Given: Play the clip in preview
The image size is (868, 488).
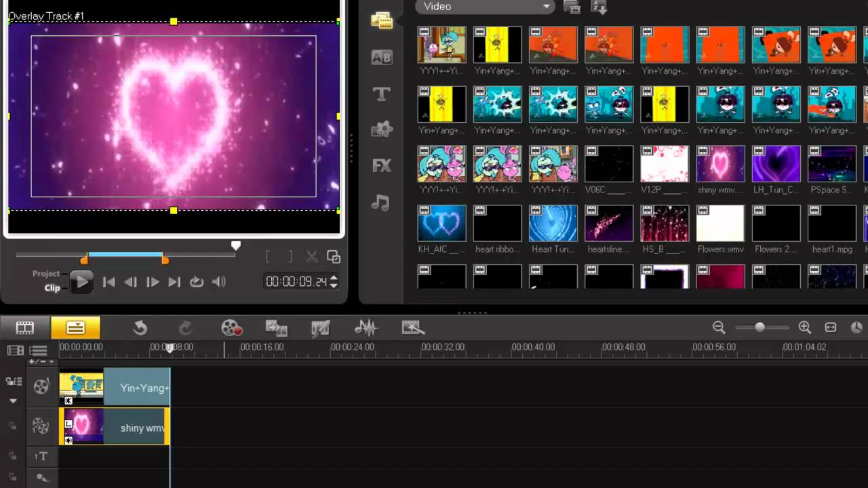Looking at the screenshot, I should pyautogui.click(x=82, y=282).
